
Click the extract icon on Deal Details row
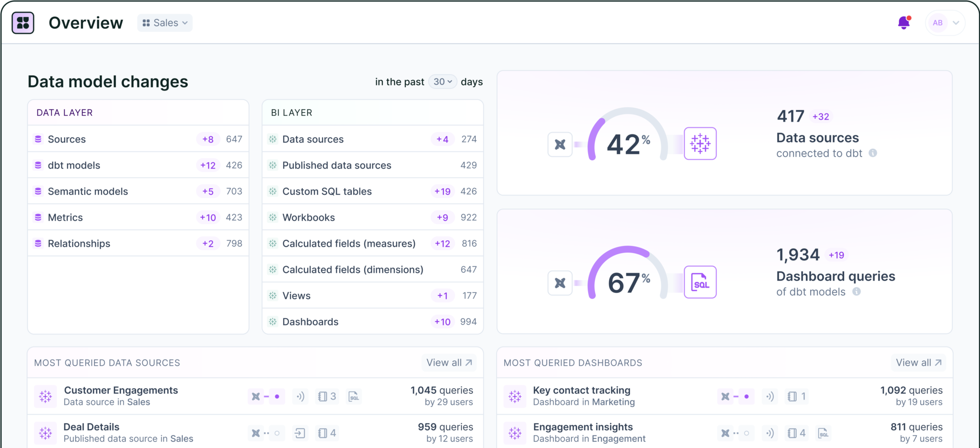pyautogui.click(x=300, y=433)
